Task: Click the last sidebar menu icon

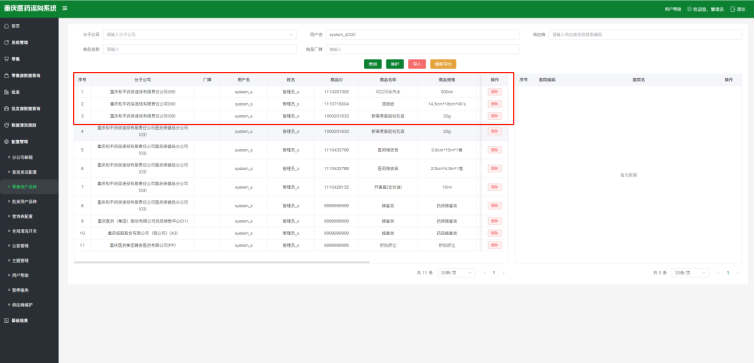Action: (x=6, y=320)
